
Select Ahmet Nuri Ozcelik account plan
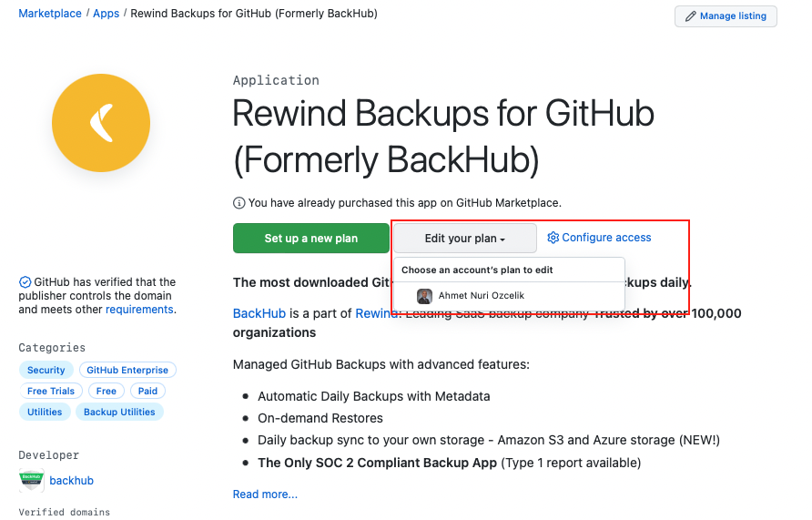[481, 296]
